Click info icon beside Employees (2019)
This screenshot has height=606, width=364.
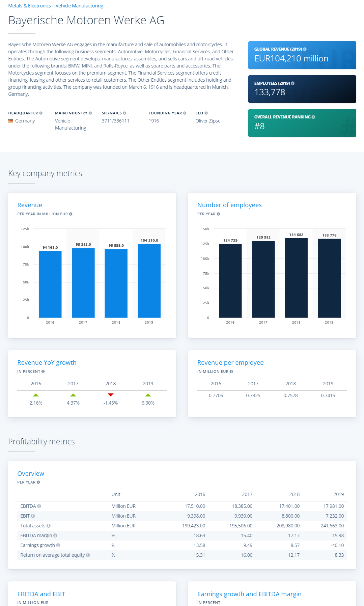292,83
